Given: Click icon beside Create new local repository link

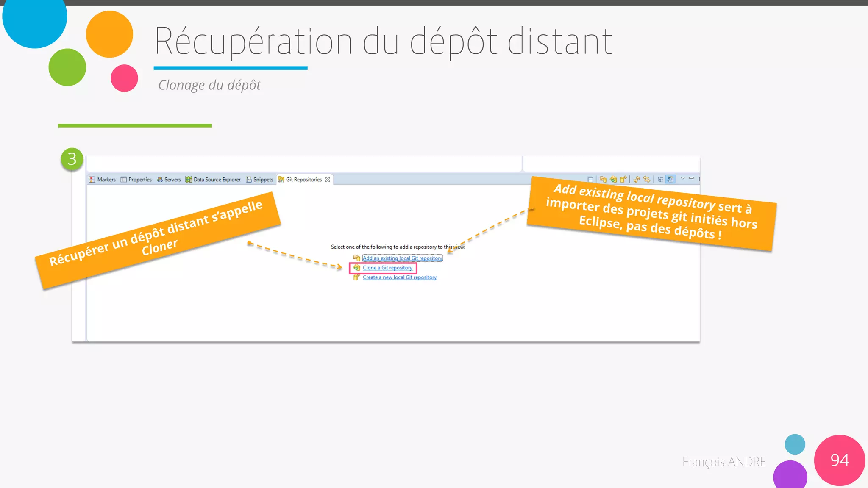Looking at the screenshot, I should [357, 277].
